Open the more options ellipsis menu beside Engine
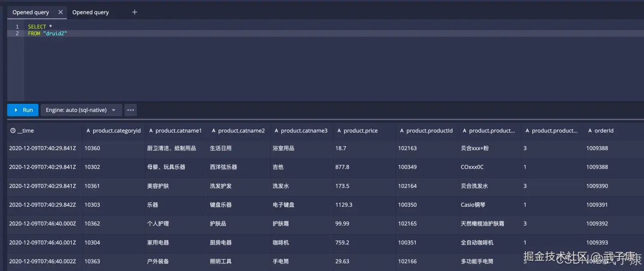The width and height of the screenshot is (644, 271). click(x=131, y=110)
